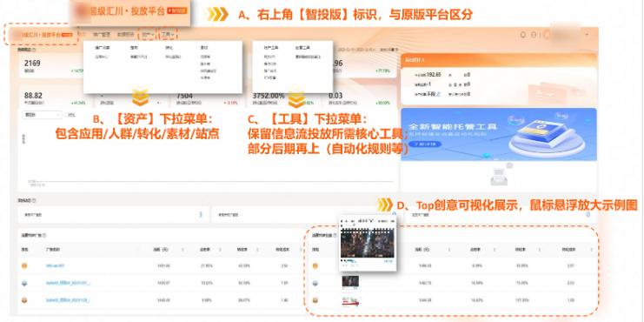Open the help icon beside the bell
This screenshot has height=322, width=644.
tap(534, 35)
